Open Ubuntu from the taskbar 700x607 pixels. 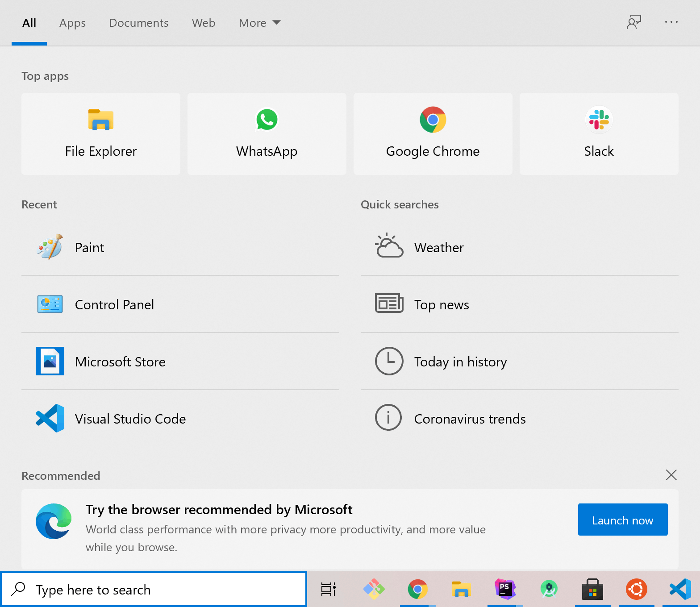[637, 590]
